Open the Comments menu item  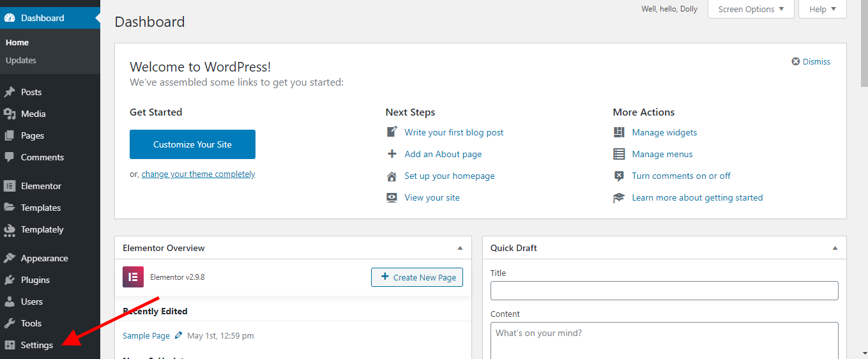(42, 157)
